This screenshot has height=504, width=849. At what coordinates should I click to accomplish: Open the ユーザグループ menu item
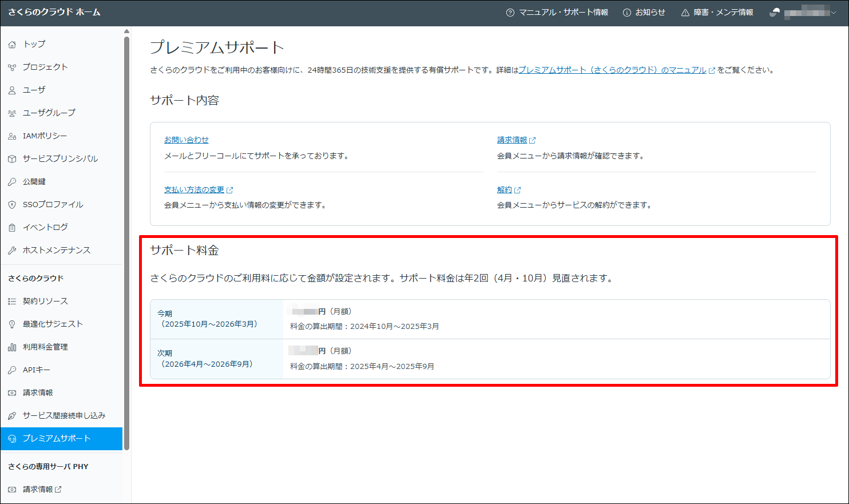coord(49,113)
